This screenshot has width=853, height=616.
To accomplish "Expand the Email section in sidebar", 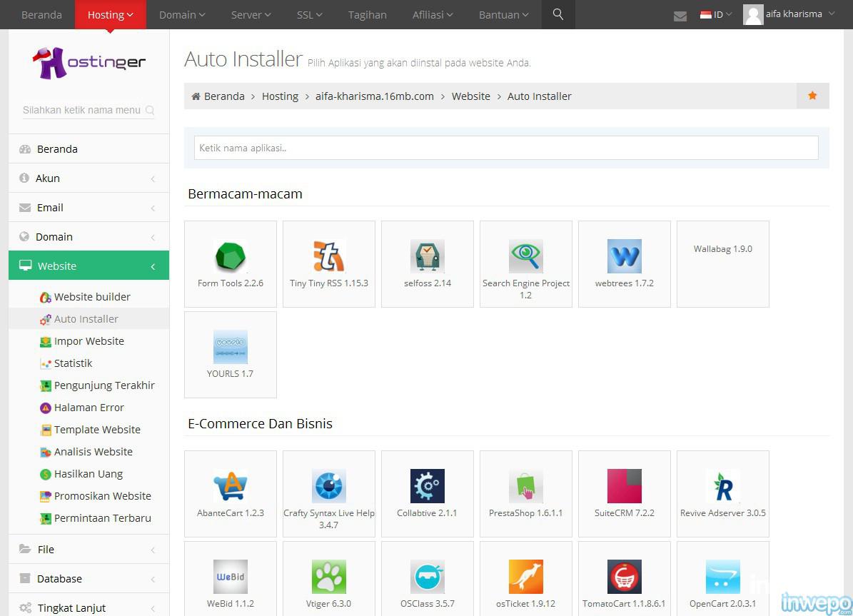I will 89,208.
